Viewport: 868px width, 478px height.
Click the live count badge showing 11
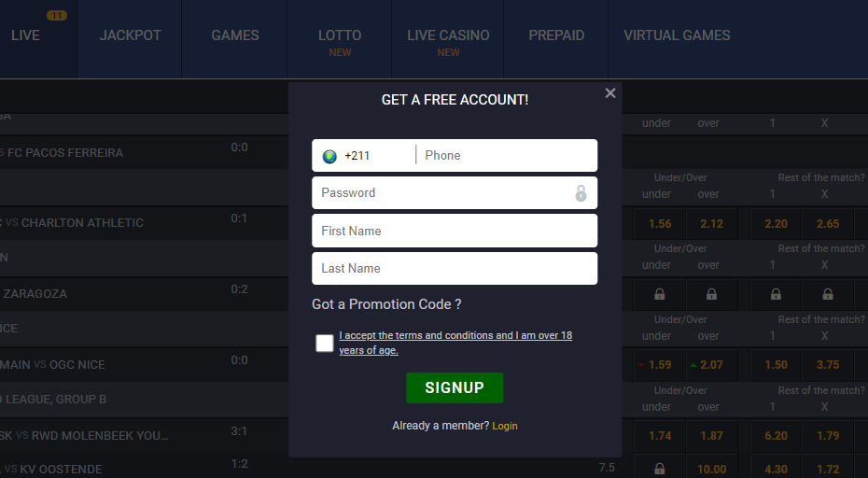(57, 16)
